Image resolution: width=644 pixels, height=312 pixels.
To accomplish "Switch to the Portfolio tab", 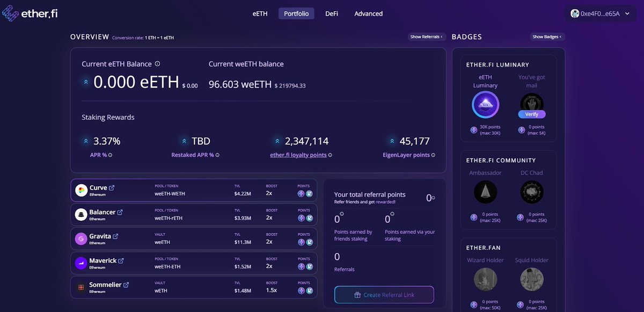I will coord(296,13).
